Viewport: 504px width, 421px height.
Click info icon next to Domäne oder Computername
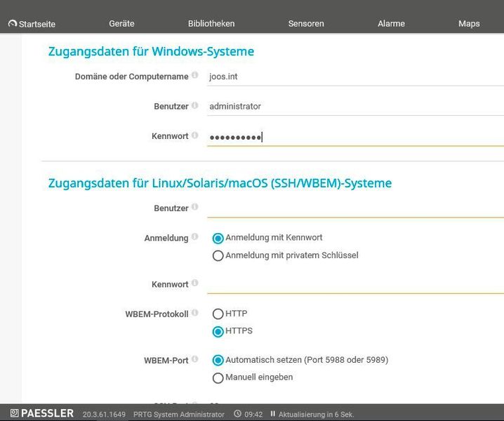coord(194,76)
